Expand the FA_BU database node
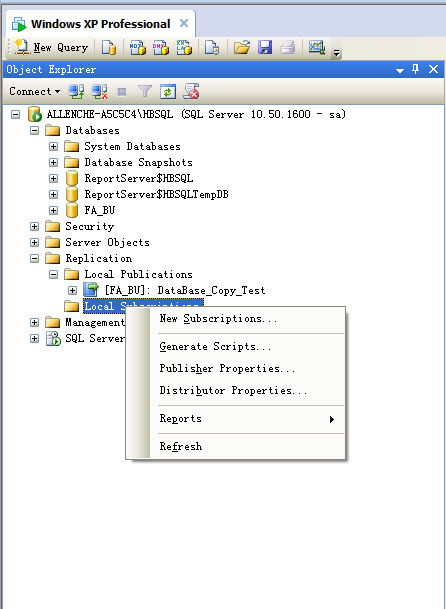Screen dimensions: 446x609 54,211
